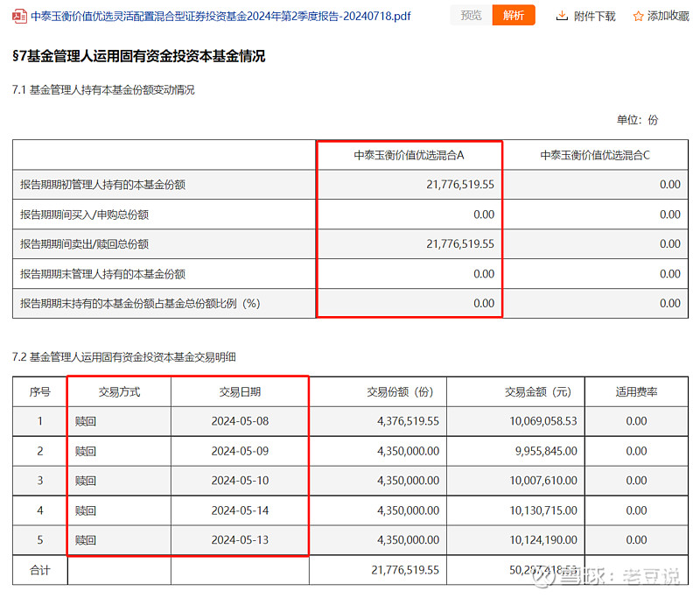Select the 混合A value in the 期初 row
Viewport: 700px width, 598px height.
[x=460, y=185]
